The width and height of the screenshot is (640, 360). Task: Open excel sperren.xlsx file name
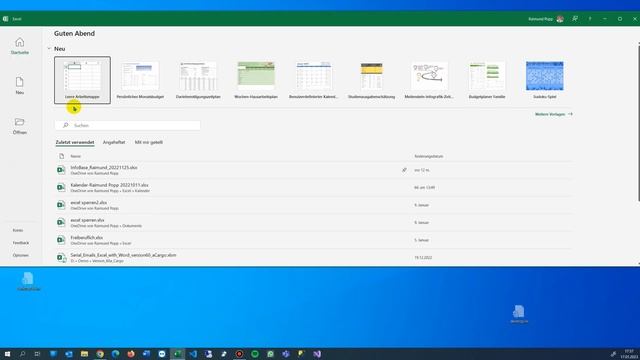click(x=87, y=220)
